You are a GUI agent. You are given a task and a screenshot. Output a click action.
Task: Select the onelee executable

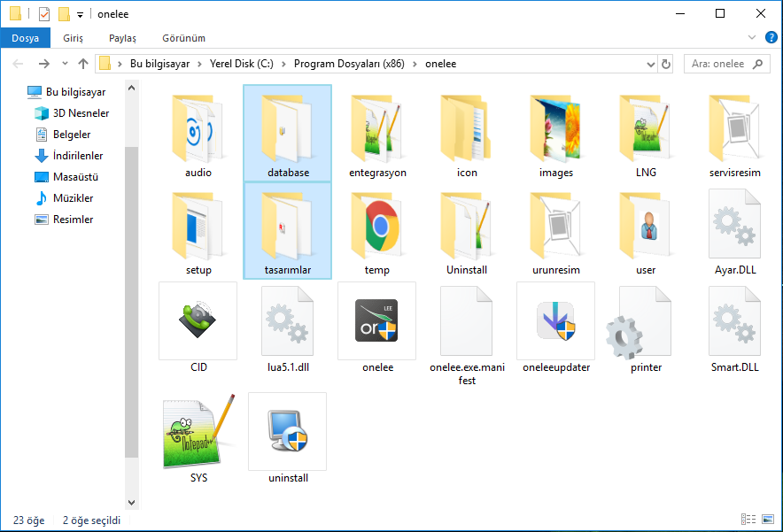(x=377, y=328)
